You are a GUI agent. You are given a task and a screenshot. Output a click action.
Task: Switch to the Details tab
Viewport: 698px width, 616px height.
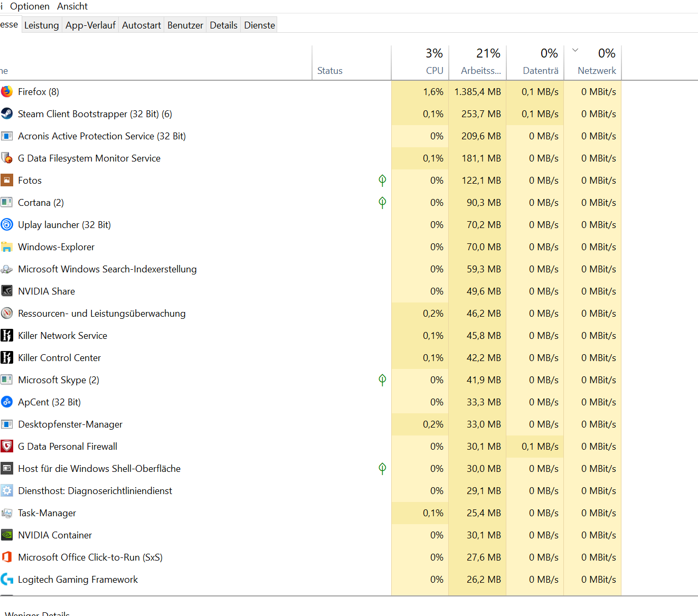pyautogui.click(x=224, y=25)
